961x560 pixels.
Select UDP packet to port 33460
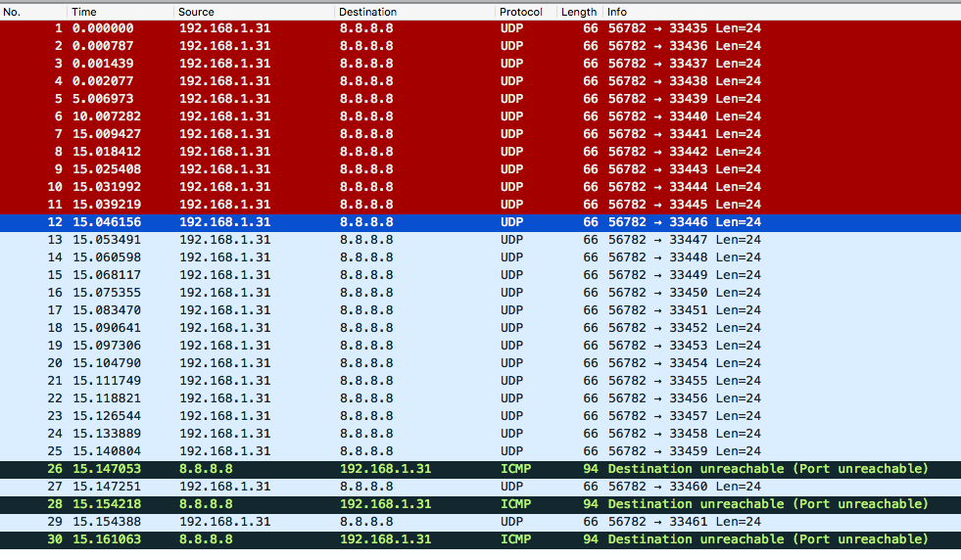(392, 487)
